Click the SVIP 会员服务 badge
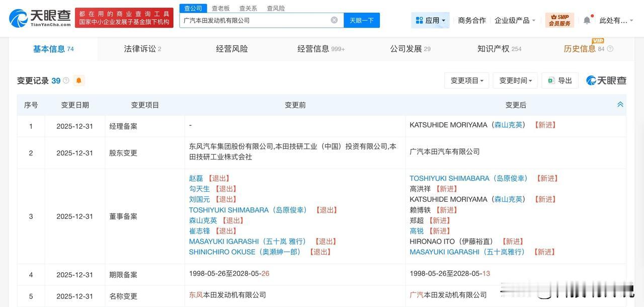The height and width of the screenshot is (307, 644). click(x=559, y=20)
